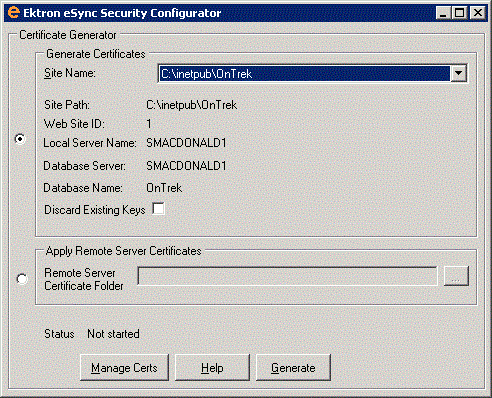This screenshot has height=398, width=492.
Task: Click the Site Name label
Action: pyautogui.click(x=70, y=73)
